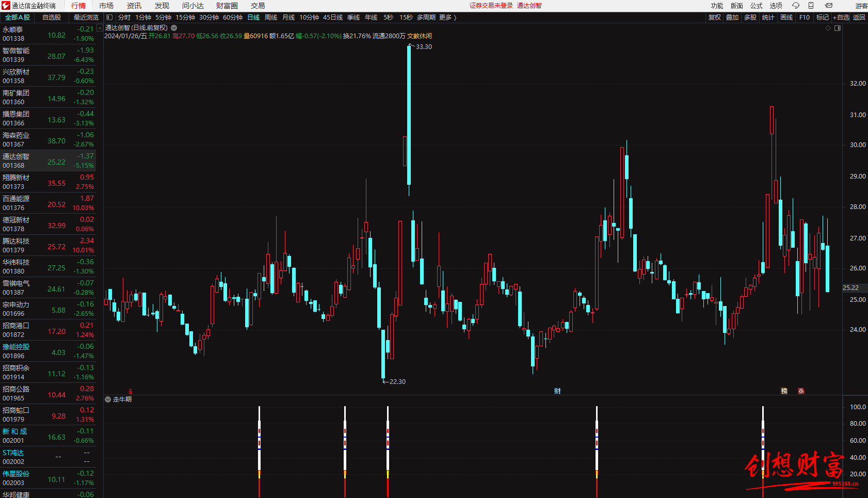Screen dimensions: 868x498
Task: Open the 功能 menu
Action: [717, 6]
